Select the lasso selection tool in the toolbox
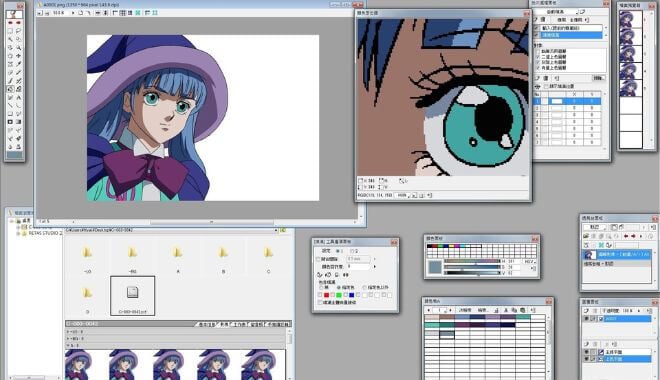Image resolution: width=660 pixels, height=380 pixels. pos(18,31)
